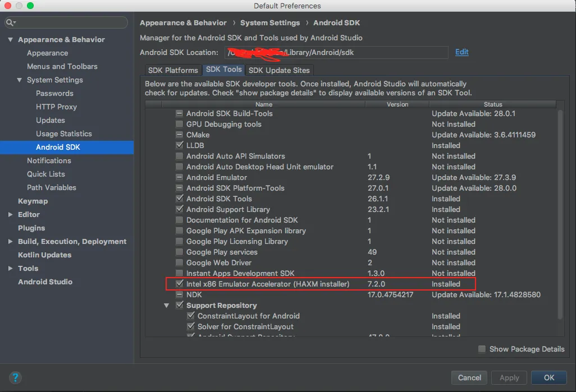Open the SDK Update Sites tab

(279, 70)
